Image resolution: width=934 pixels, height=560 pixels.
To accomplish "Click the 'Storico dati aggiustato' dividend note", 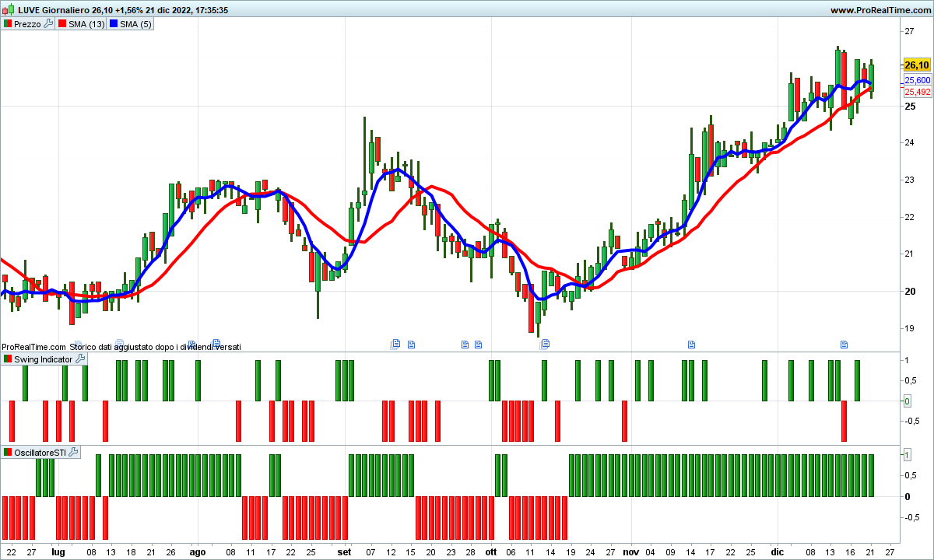I will [155, 347].
